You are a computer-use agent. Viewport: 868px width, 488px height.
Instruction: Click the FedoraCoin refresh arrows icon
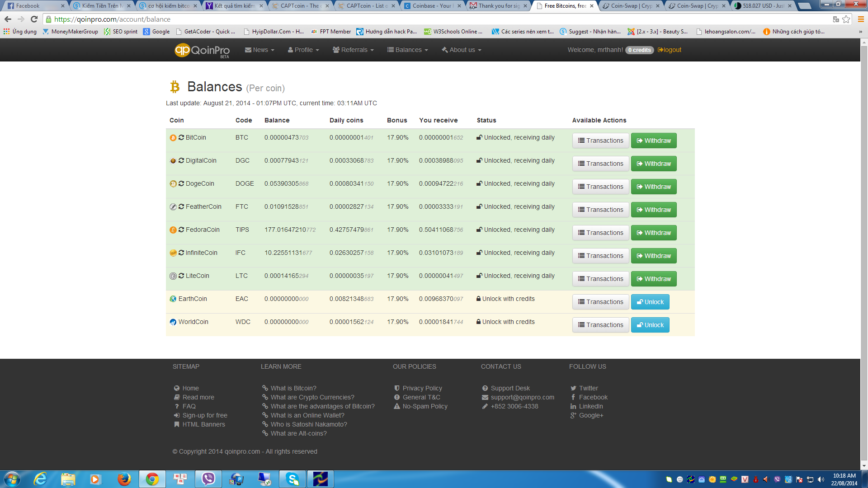(181, 230)
